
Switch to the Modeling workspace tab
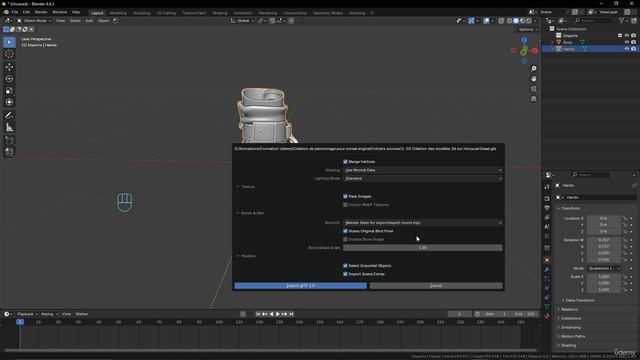pyautogui.click(x=118, y=13)
